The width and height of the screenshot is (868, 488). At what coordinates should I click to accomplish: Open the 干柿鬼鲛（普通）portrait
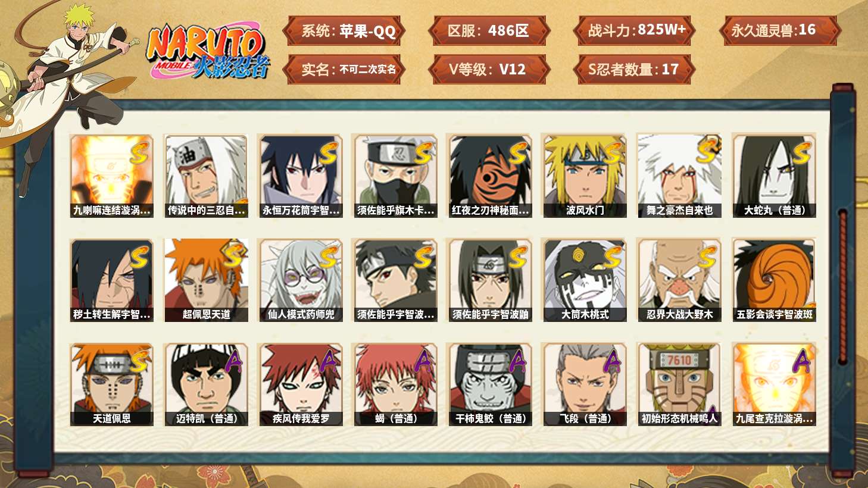point(490,384)
